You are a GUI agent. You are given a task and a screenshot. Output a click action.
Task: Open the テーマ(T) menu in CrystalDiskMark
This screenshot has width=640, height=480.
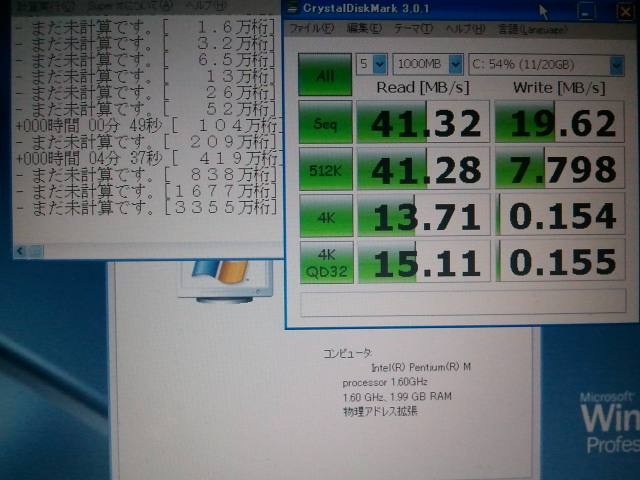coord(413,29)
